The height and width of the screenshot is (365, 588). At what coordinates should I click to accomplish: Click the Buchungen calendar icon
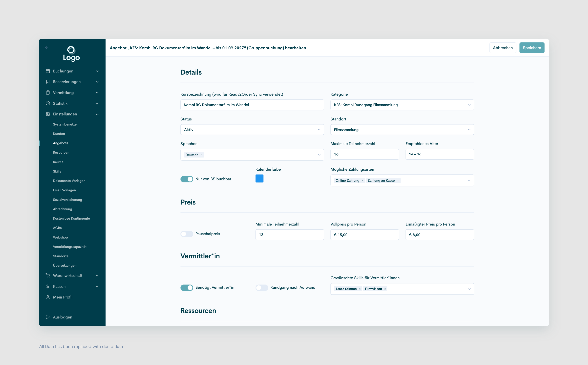[48, 71]
